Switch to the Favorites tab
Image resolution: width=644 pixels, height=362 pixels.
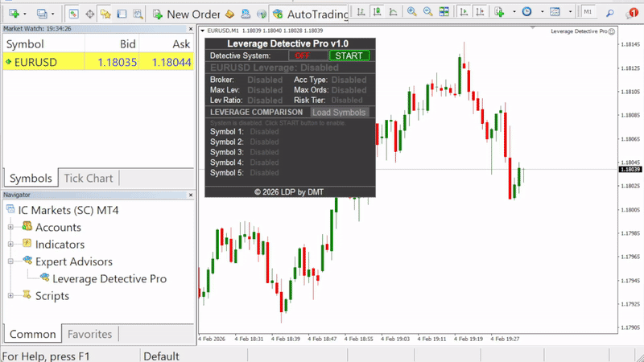89,334
